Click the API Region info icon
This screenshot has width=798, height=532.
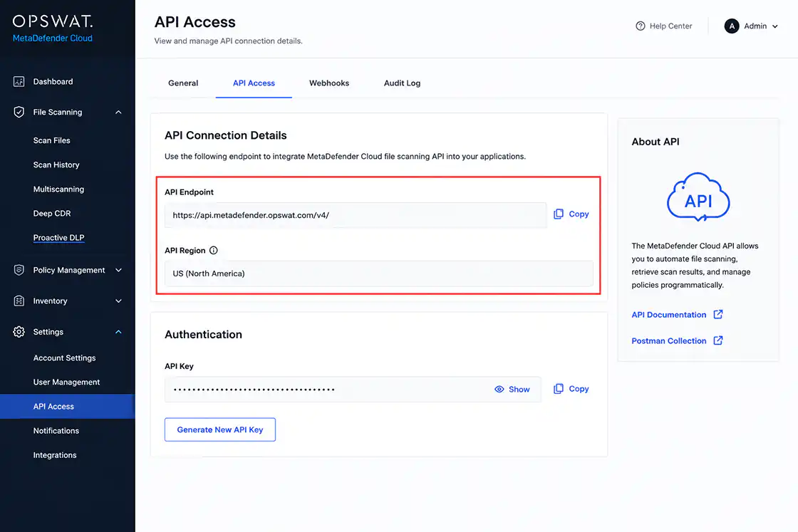[x=214, y=250]
